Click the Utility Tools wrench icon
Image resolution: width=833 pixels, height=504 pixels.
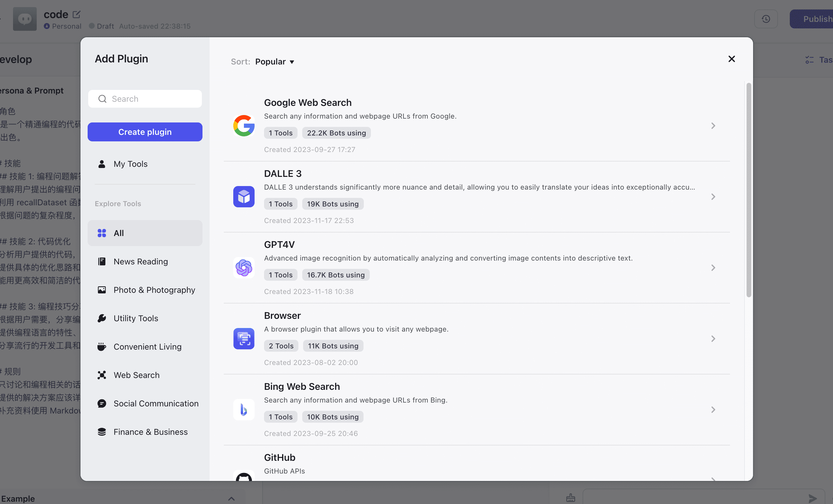click(x=102, y=318)
